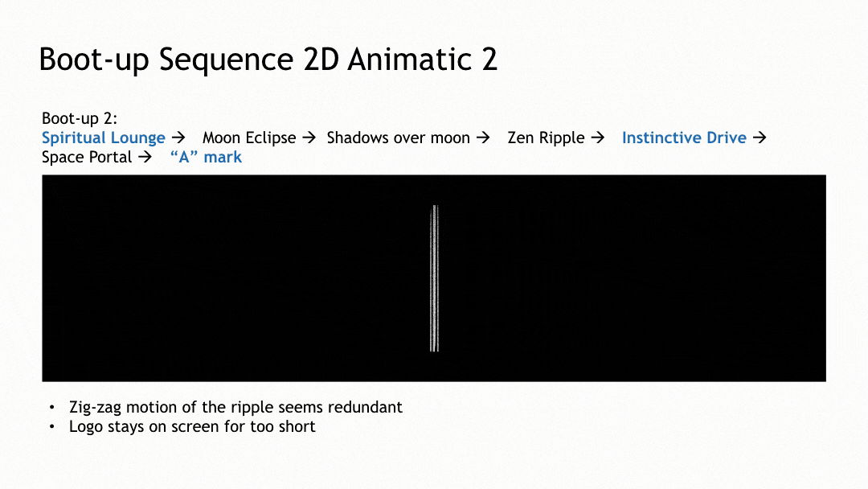Click the bullet about zig-zag ripple motion
This screenshot has width=868, height=489.
tap(235, 407)
